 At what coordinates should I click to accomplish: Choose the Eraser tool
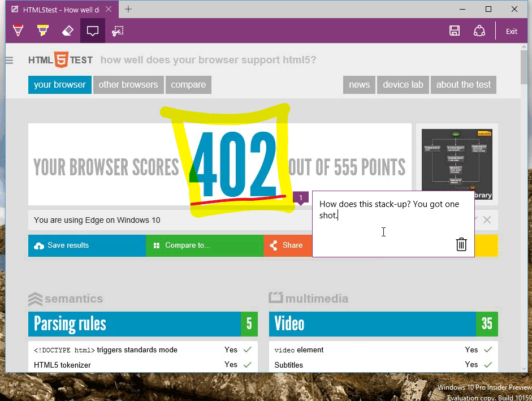67,31
